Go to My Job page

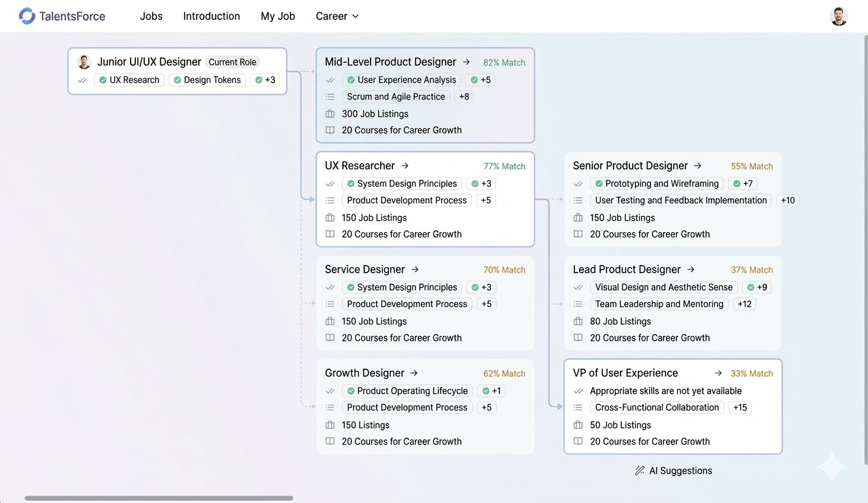coord(278,16)
